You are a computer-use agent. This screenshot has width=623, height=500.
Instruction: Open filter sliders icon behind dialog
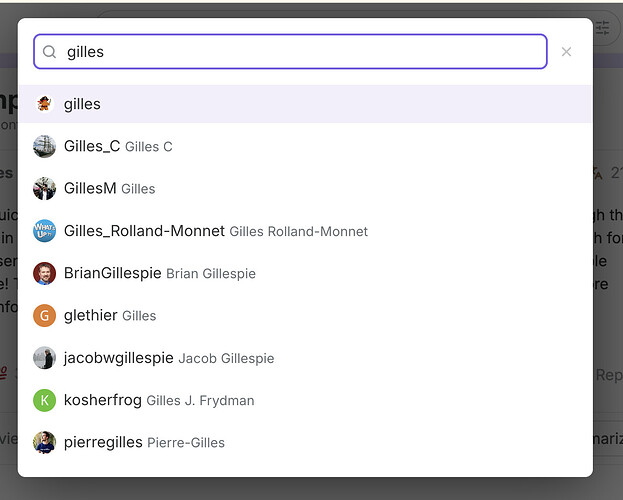(602, 28)
